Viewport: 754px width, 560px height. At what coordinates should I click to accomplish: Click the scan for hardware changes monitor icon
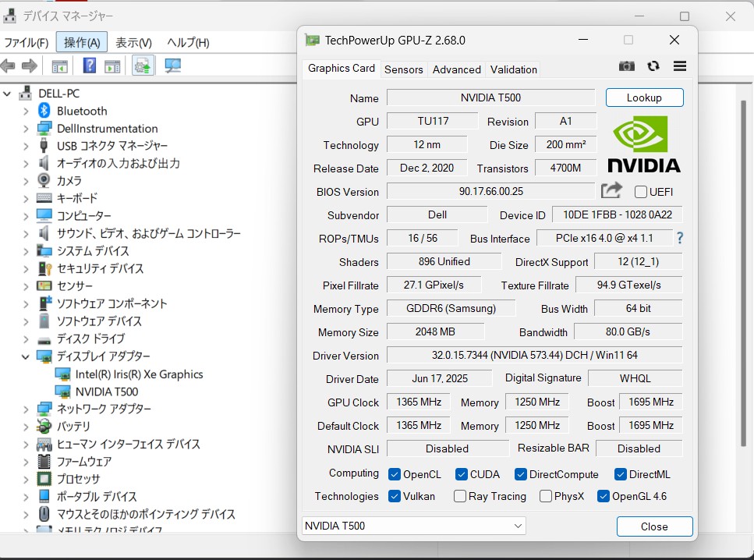click(172, 66)
